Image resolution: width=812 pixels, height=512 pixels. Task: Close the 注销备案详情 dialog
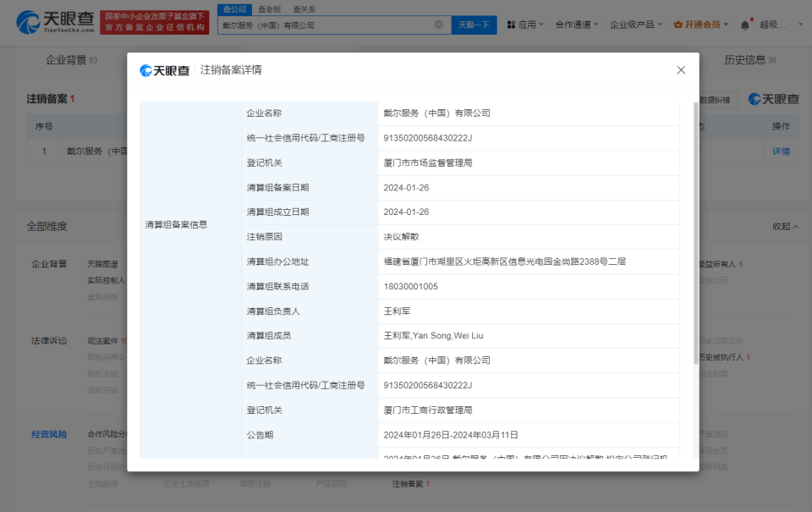coord(681,70)
